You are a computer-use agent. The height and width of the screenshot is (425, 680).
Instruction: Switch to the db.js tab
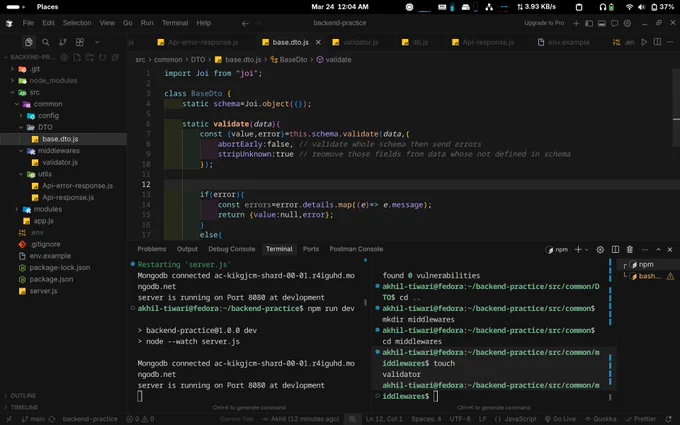[415, 42]
